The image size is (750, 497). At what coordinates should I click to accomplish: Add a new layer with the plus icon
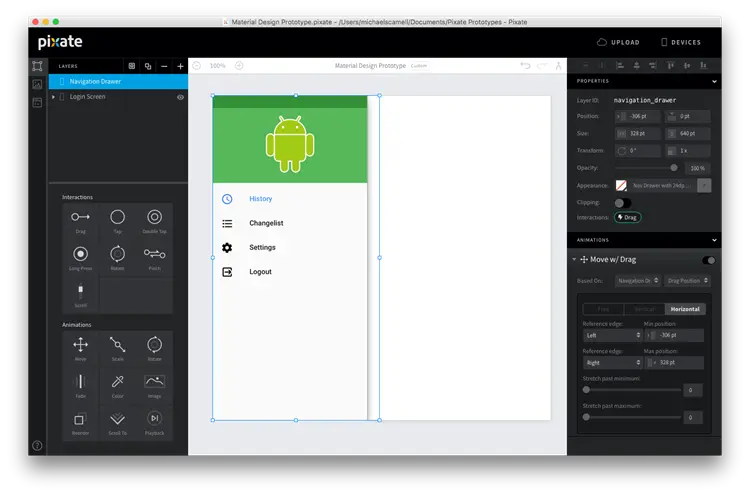(x=180, y=66)
